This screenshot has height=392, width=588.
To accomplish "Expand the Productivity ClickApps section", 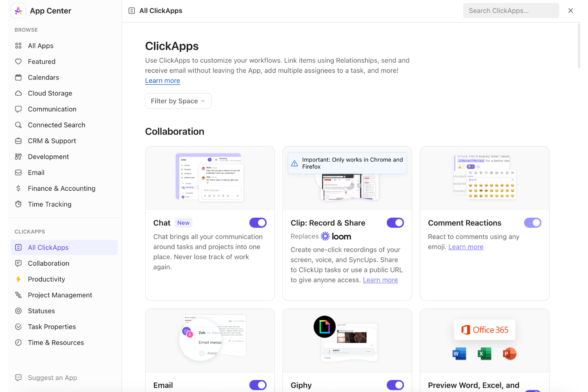I will tap(46, 279).
